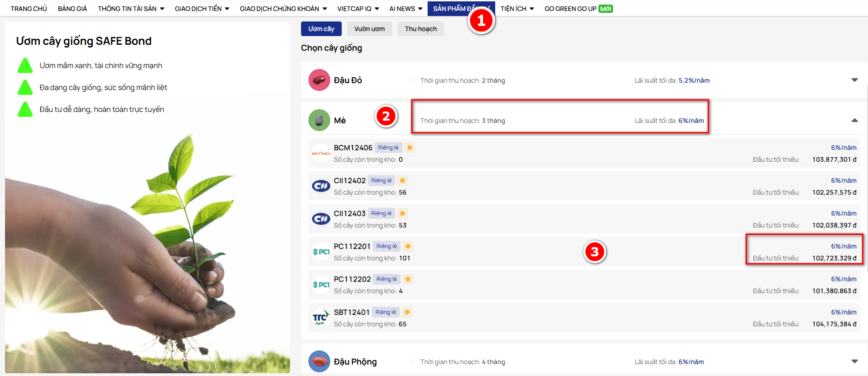868x376 pixels.
Task: Click minimum investment 102,257,575 đ
Action: click(834, 192)
